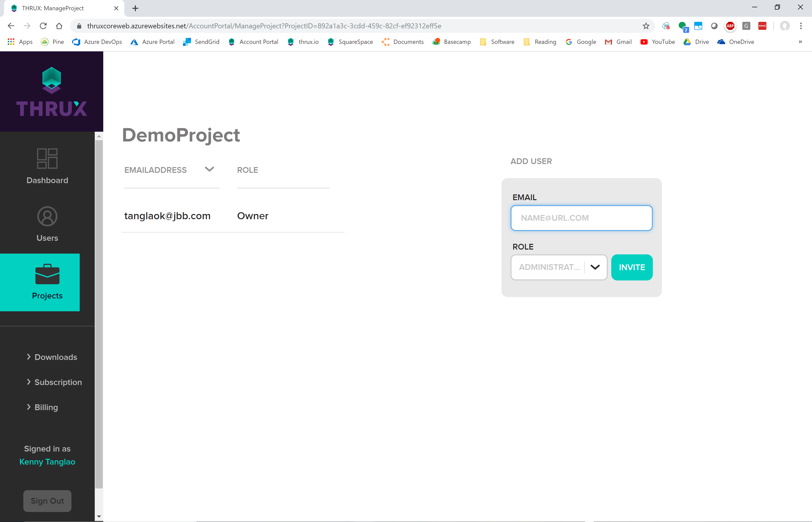Open the OneDrive bookmark
This screenshot has width=812, height=522.
tap(736, 42)
